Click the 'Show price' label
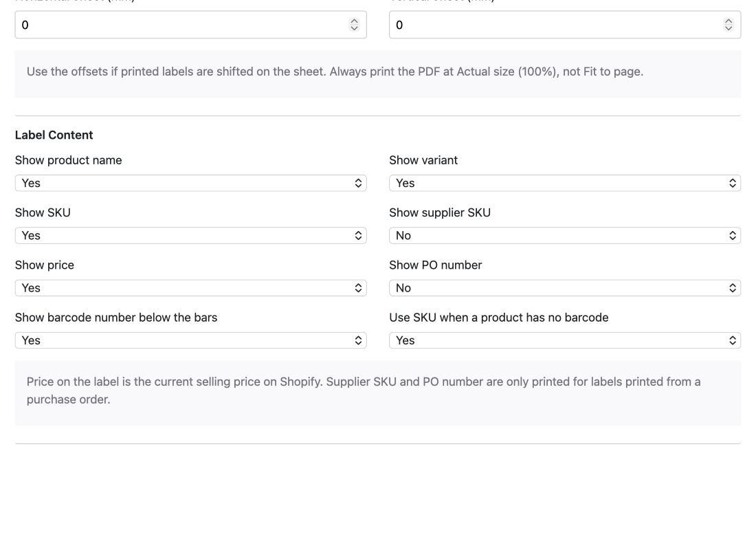Image resolution: width=756 pixels, height=550 pixels. pyautogui.click(x=45, y=265)
